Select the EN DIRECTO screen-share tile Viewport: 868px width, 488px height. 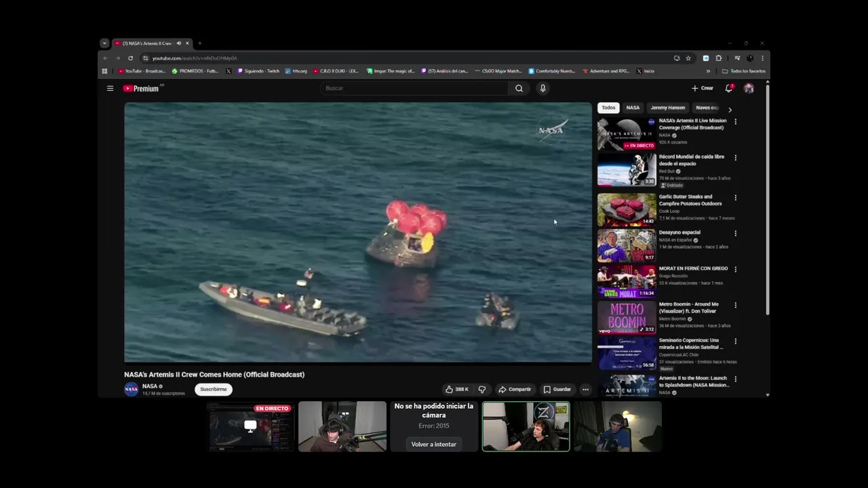pos(250,426)
